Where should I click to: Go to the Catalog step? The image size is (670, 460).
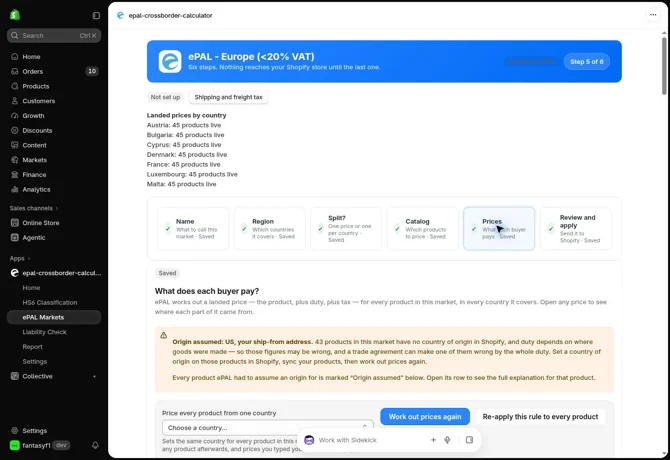(x=423, y=229)
